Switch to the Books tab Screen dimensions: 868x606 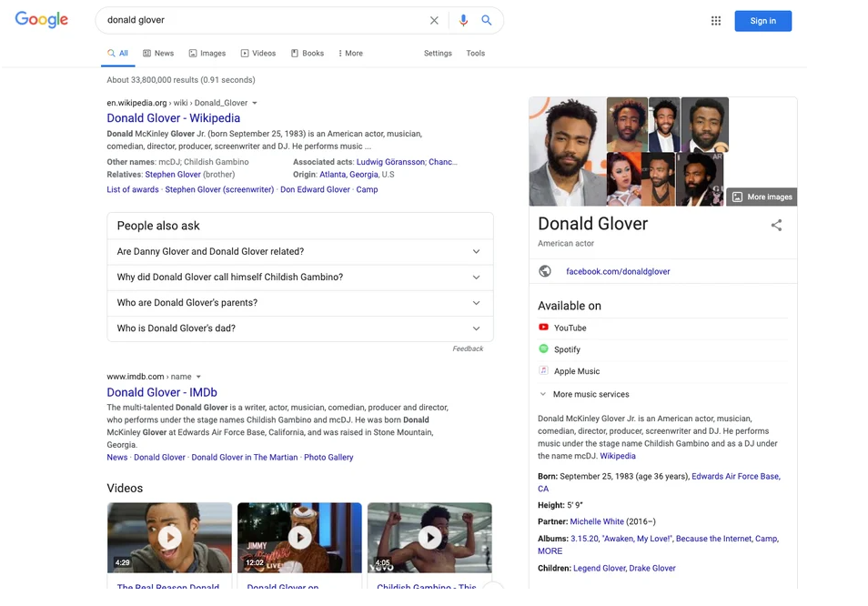(x=308, y=53)
